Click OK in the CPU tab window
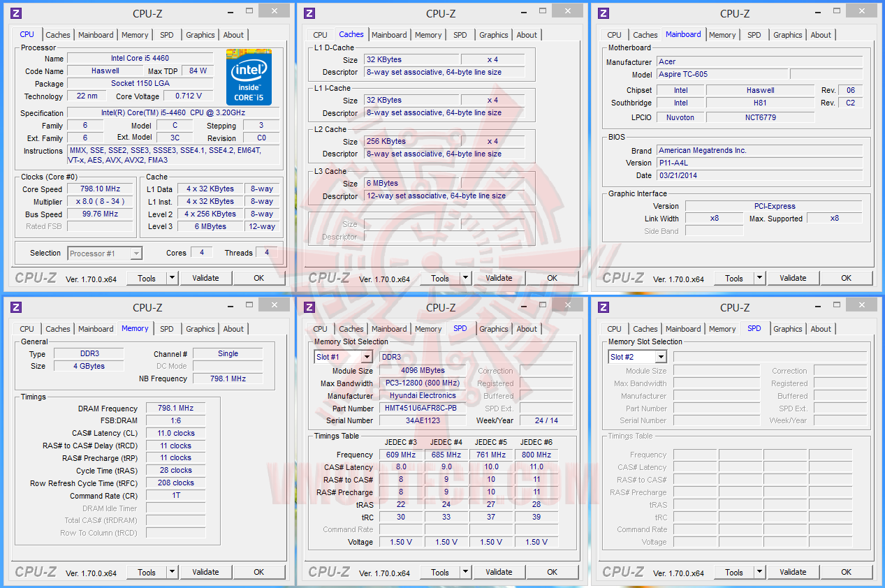 point(258,278)
